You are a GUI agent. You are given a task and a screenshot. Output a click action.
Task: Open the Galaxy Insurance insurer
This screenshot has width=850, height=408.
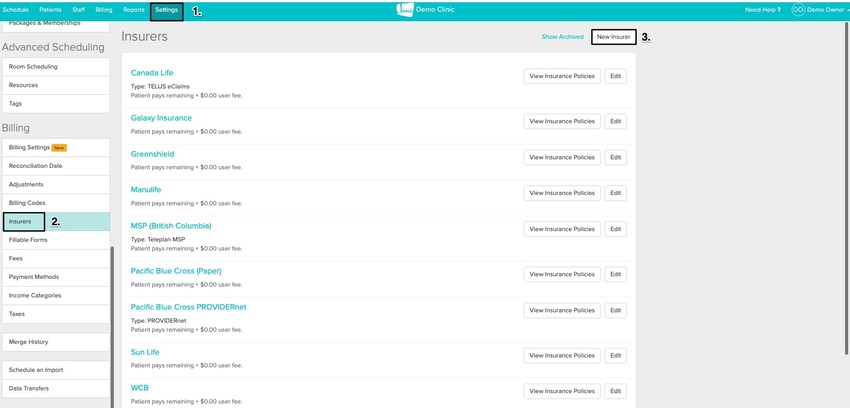click(161, 118)
